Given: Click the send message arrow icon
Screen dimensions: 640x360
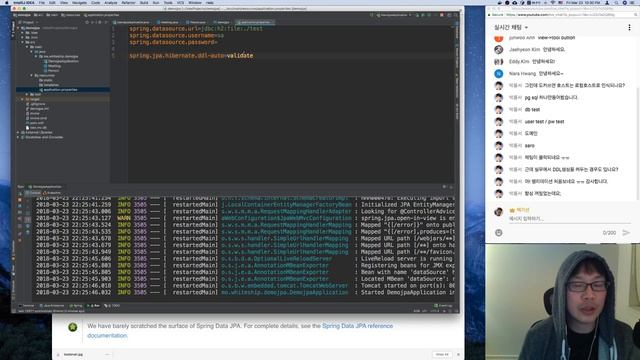Looking at the screenshot, I should coord(626,233).
